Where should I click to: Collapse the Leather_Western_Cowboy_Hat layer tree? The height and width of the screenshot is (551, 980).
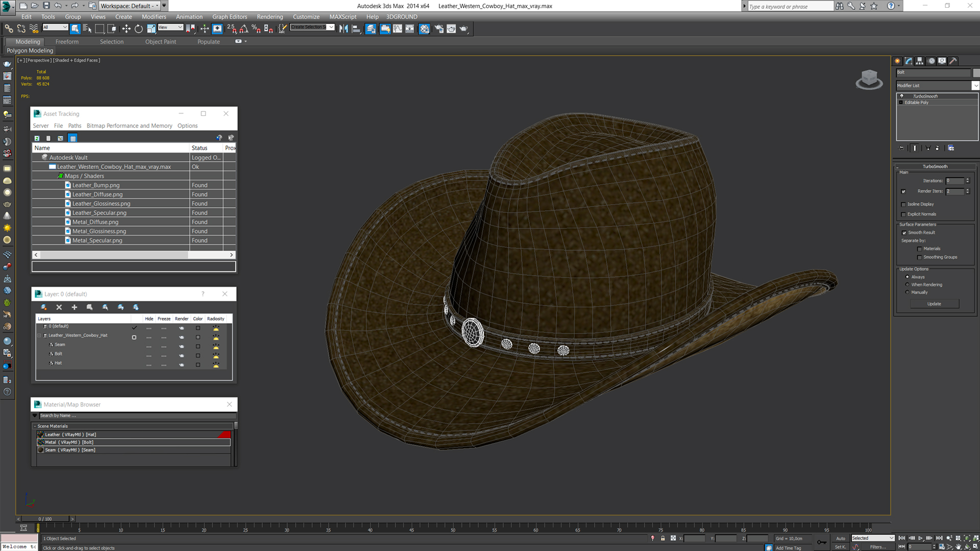tap(39, 336)
